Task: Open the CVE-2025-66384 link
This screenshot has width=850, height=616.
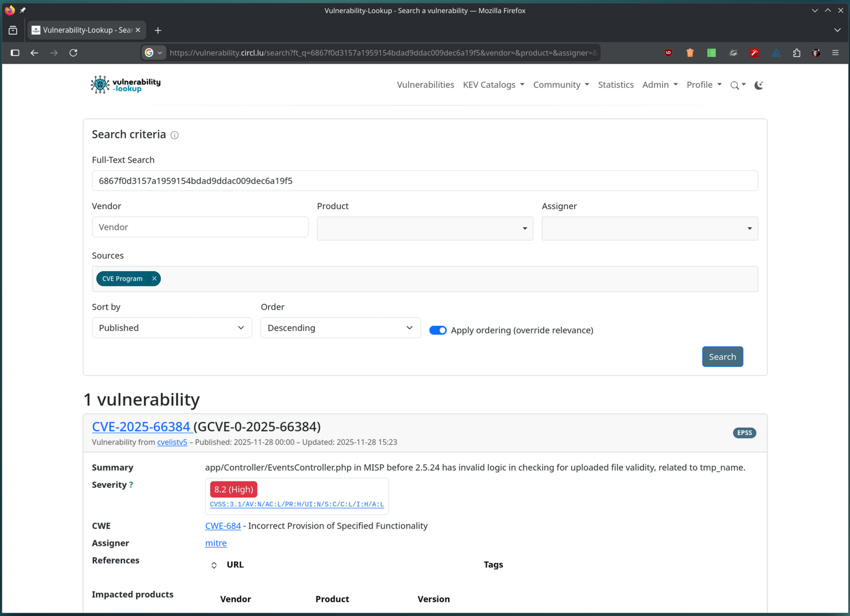Action: point(141,427)
